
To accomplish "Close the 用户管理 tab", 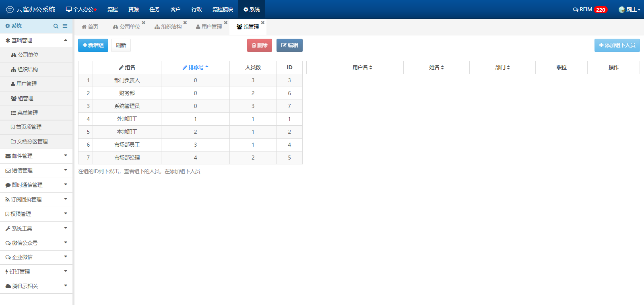I will pos(226,23).
